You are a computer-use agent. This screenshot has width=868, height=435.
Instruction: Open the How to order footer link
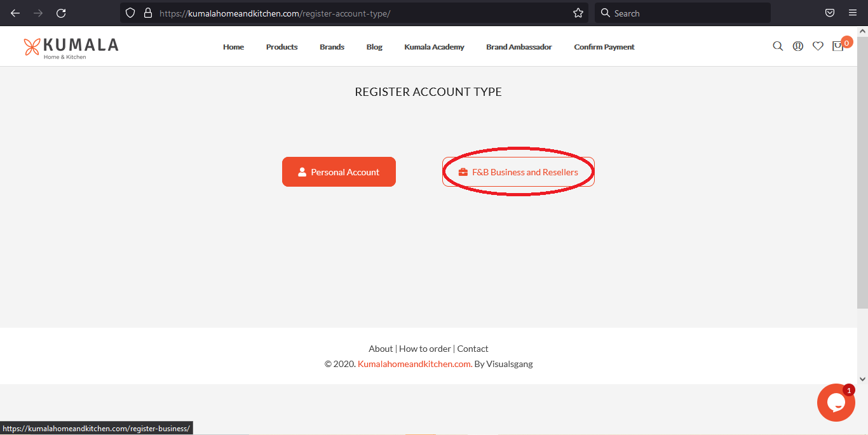tap(425, 349)
